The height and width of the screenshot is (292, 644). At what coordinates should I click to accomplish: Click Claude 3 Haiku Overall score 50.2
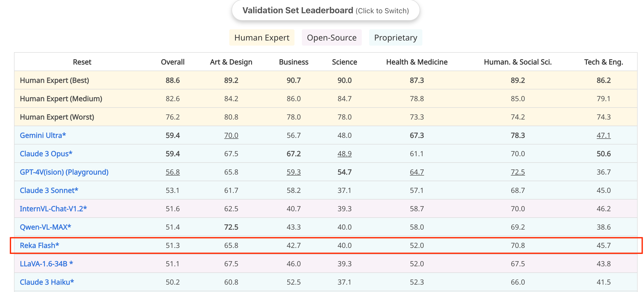click(173, 282)
